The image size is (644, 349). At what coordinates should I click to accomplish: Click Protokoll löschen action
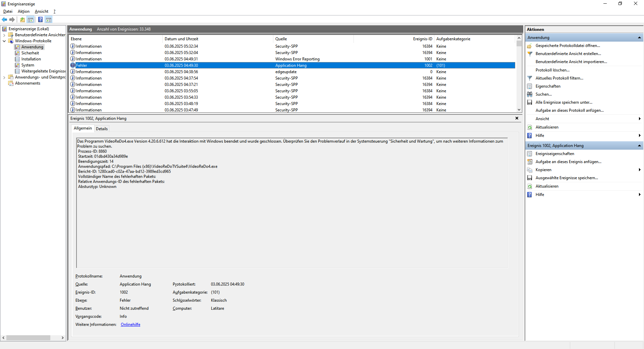[552, 70]
